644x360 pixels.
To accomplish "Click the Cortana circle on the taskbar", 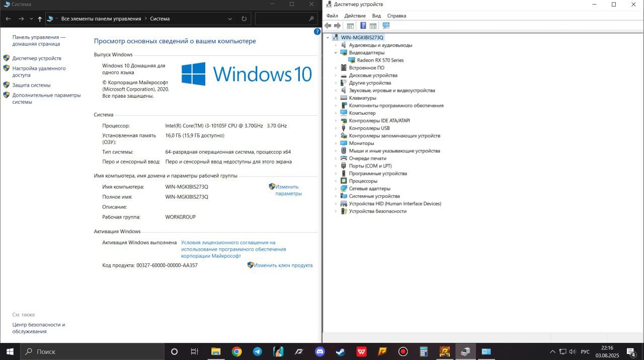I will pos(174,351).
